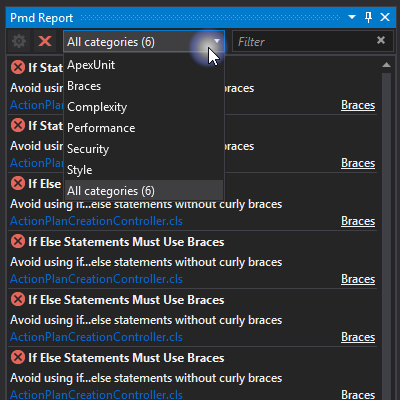Open the window position arrow in the title bar
Screen dimensions: 400x400
tap(352, 17)
